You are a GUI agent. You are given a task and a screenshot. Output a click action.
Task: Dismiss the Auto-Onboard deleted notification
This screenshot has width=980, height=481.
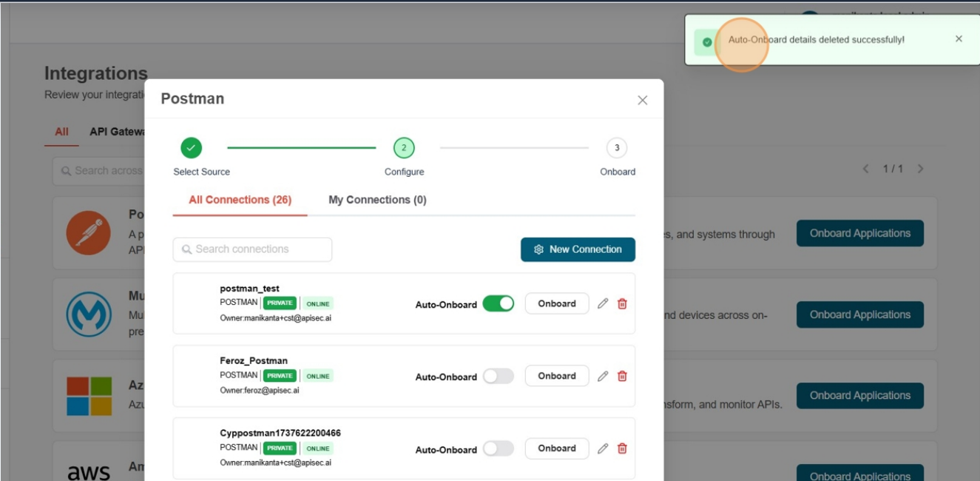[x=959, y=39]
